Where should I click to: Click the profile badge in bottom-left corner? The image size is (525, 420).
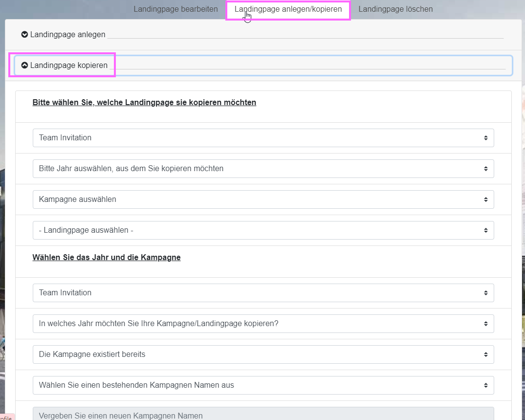(x=6, y=417)
